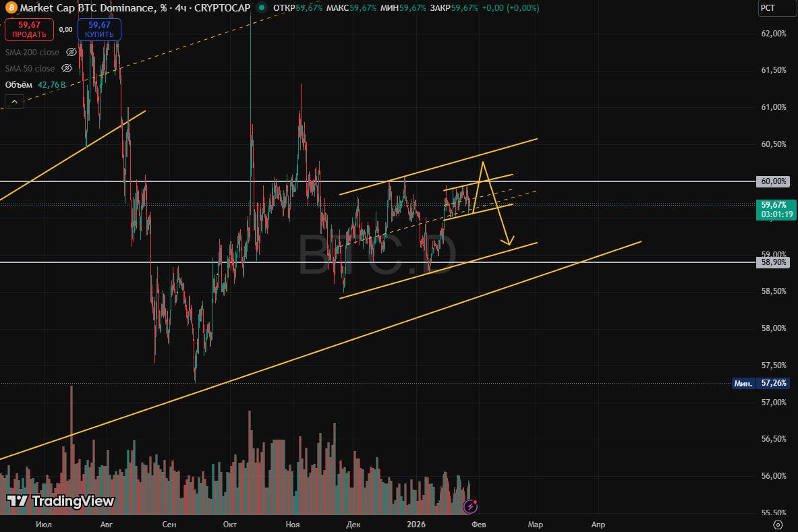Click the 60,50% price scale value

[774, 144]
